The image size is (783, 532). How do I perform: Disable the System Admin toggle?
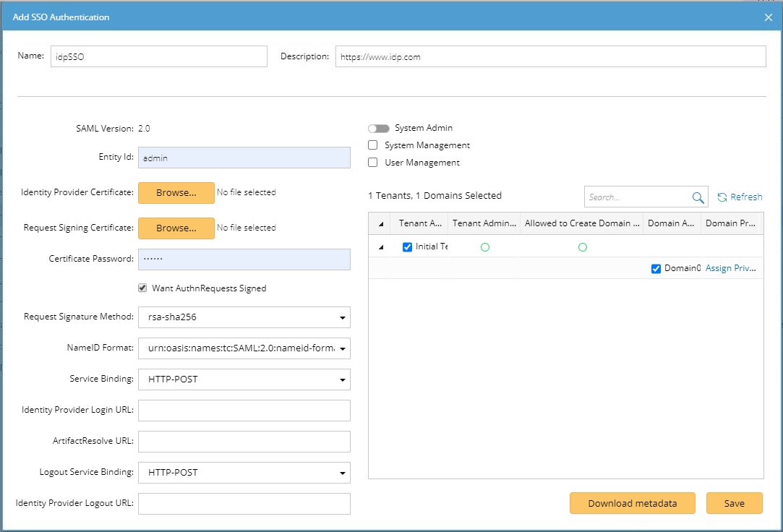coord(379,127)
